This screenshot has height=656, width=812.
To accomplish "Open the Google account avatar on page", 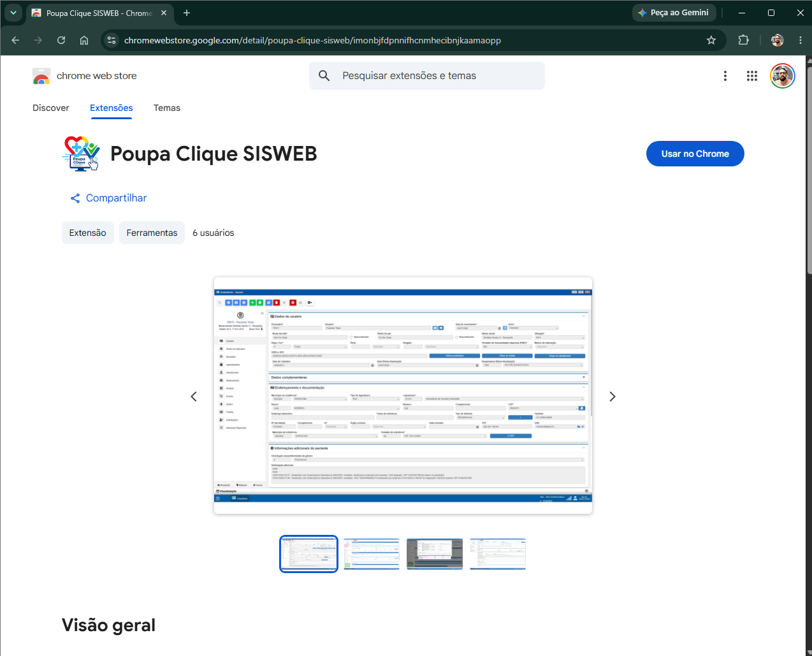I will point(783,76).
